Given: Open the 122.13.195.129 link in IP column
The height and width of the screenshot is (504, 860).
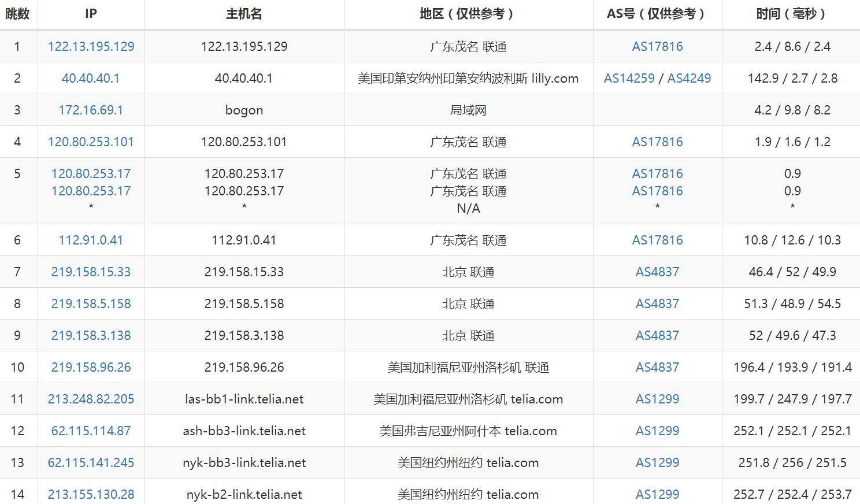Looking at the screenshot, I should click(x=91, y=46).
